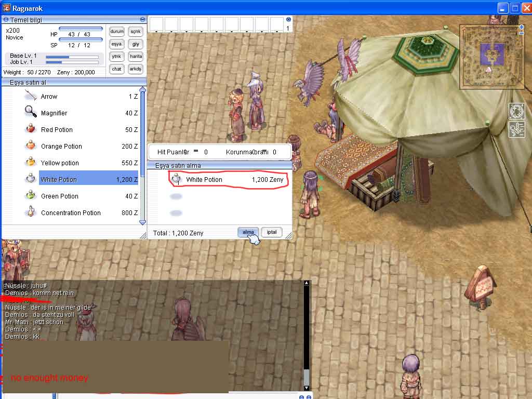
Task: Close the Ragnarok window
Action: coord(527,8)
